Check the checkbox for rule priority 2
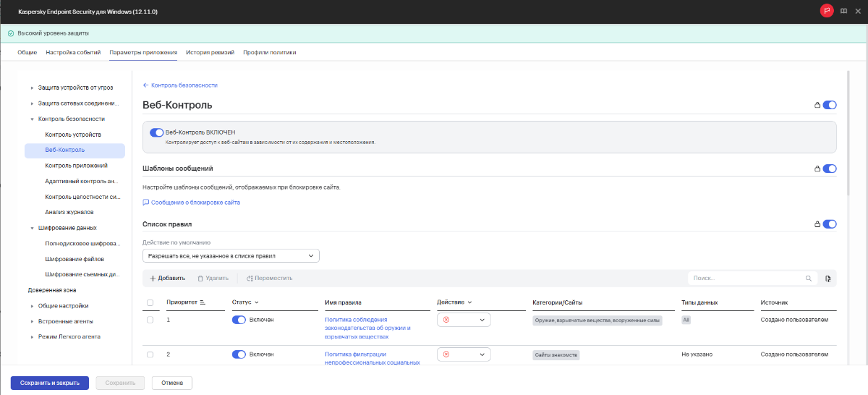Image resolution: width=868 pixels, height=395 pixels. point(150,354)
